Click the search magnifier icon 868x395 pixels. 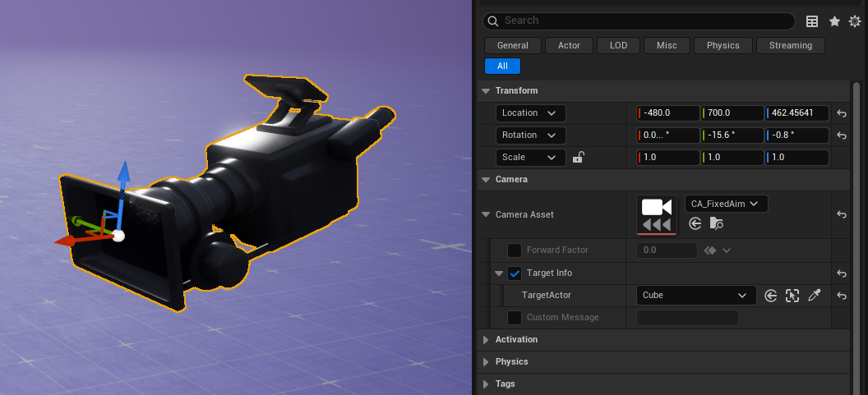point(493,21)
